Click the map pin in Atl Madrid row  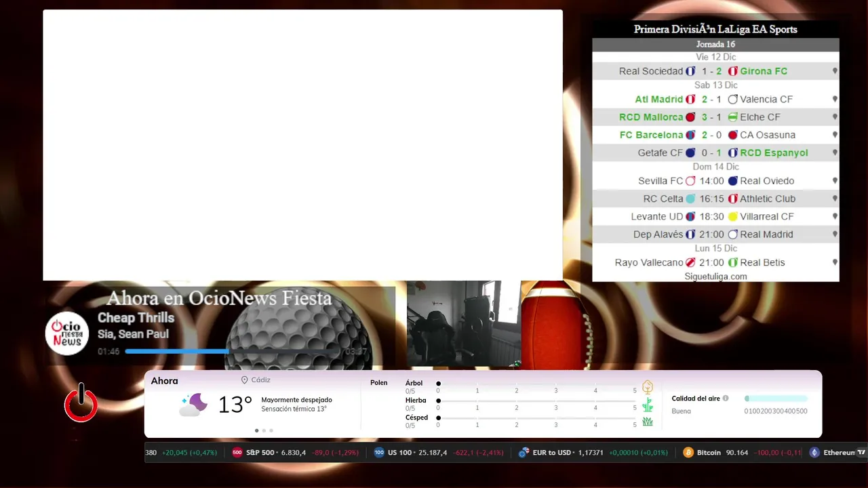click(835, 99)
